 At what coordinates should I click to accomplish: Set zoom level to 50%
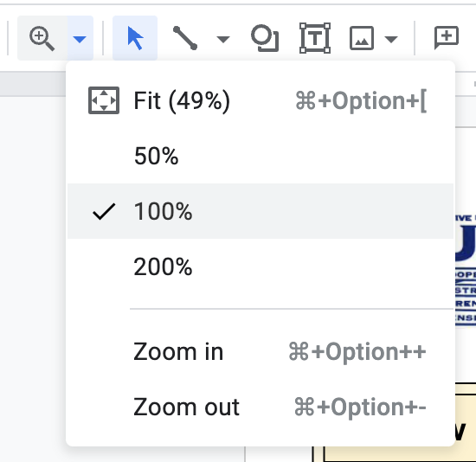(261, 156)
